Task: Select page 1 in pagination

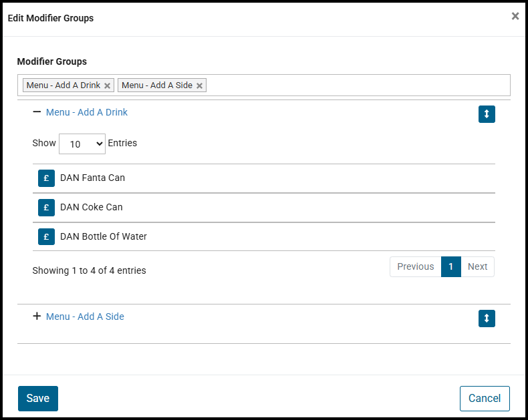Action: click(x=451, y=266)
